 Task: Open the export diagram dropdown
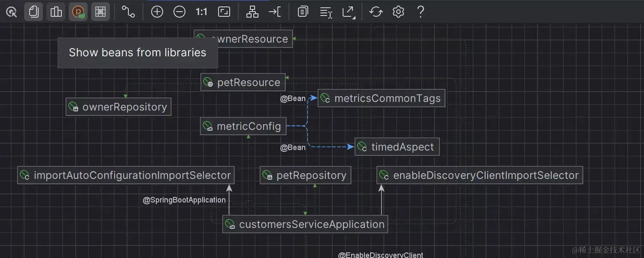(x=349, y=12)
